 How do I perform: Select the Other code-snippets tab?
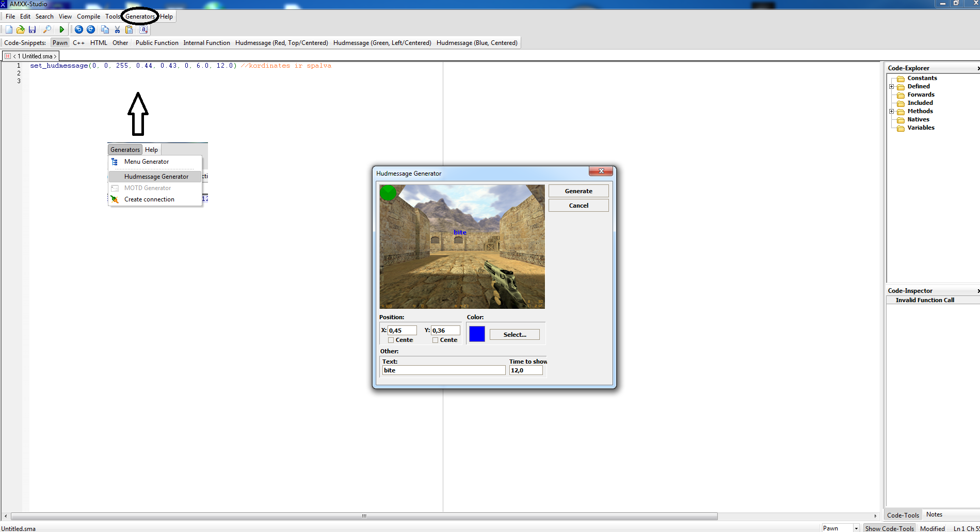coord(120,43)
